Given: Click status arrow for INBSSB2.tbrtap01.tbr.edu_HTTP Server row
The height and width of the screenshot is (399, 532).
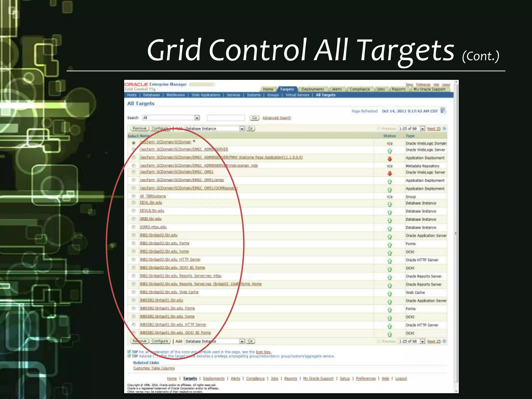Looking at the screenshot, I should click(390, 326).
